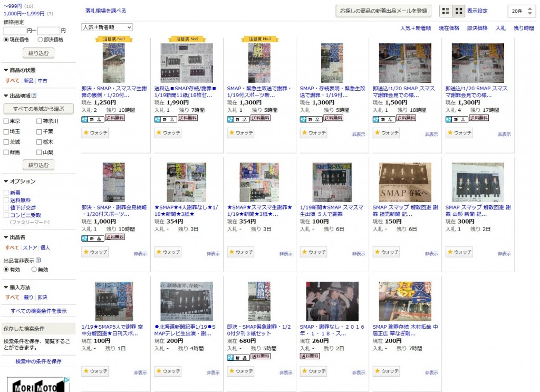Image resolution: width=540 pixels, height=392 pixels.
Task: Sort by 現在価格 tab
Action: pyautogui.click(x=449, y=28)
